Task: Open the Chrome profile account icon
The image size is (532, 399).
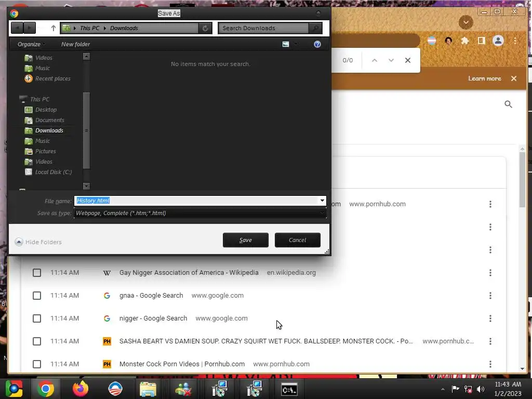Action: (x=498, y=41)
